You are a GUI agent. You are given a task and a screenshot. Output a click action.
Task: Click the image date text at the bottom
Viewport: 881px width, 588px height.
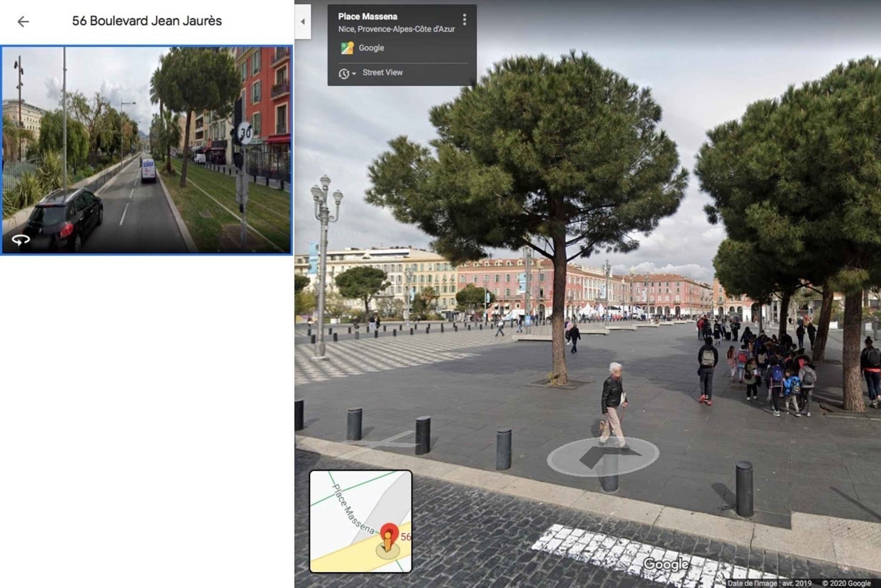coord(769,583)
